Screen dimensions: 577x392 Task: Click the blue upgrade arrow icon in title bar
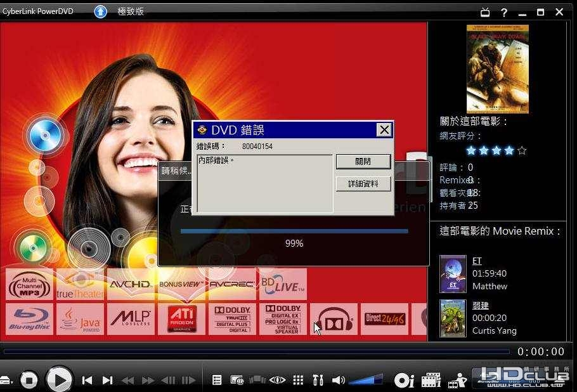(x=100, y=11)
